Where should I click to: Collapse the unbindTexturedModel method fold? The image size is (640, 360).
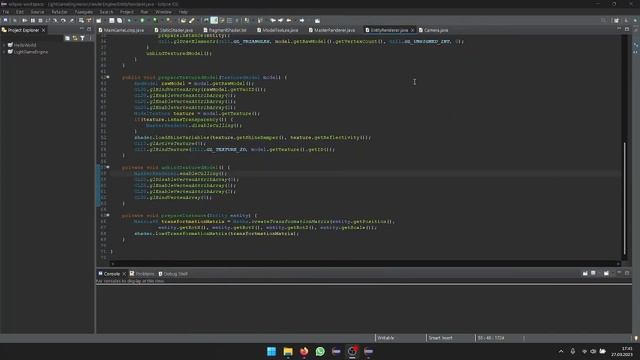tap(108, 167)
